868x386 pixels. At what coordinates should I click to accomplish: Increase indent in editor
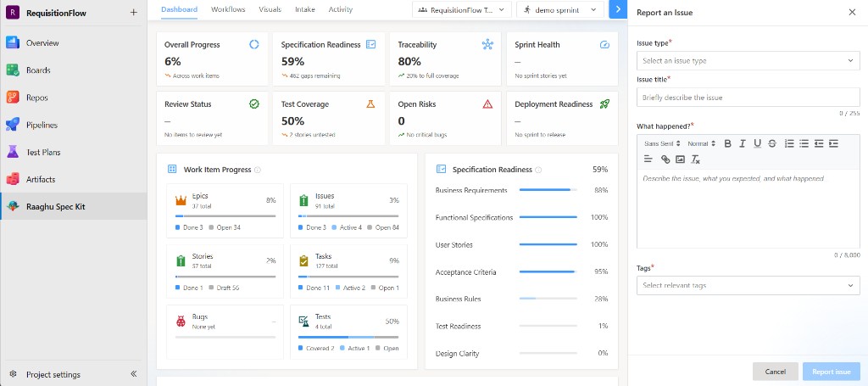point(834,143)
